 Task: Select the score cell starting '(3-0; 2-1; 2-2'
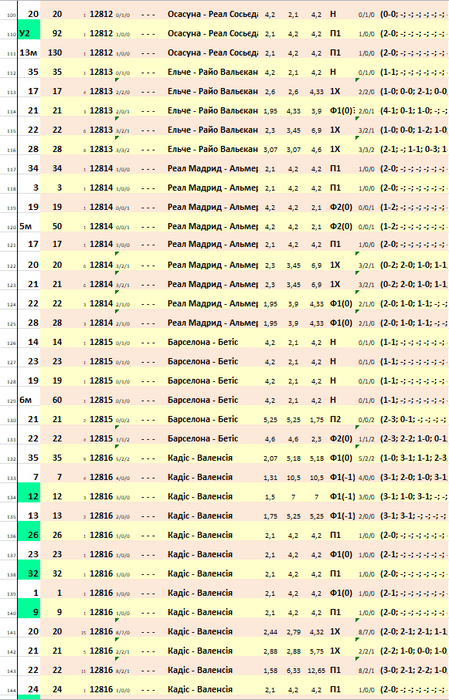pos(414,670)
